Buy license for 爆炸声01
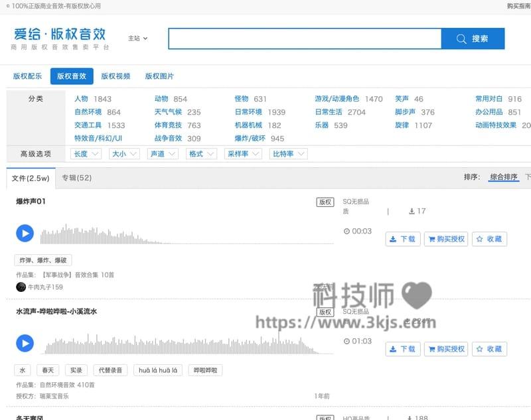This screenshot has width=531, height=420. (x=446, y=240)
